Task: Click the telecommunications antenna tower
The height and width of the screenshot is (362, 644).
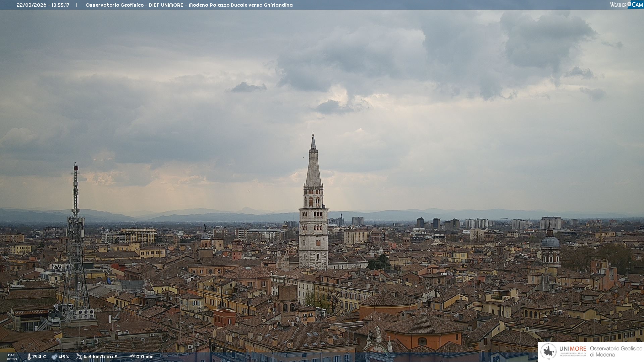Action: coord(75,235)
